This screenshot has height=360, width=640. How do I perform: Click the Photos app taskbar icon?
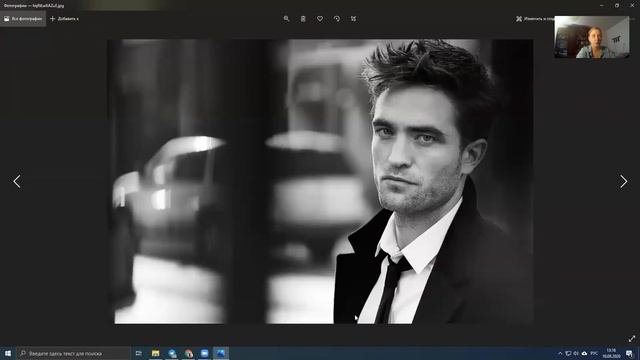[x=221, y=353]
